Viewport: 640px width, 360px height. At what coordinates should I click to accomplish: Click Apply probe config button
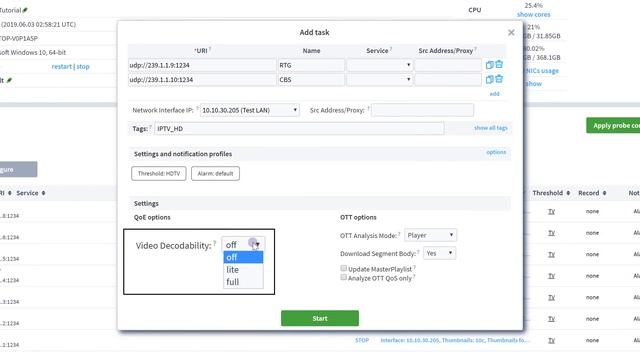613,126
